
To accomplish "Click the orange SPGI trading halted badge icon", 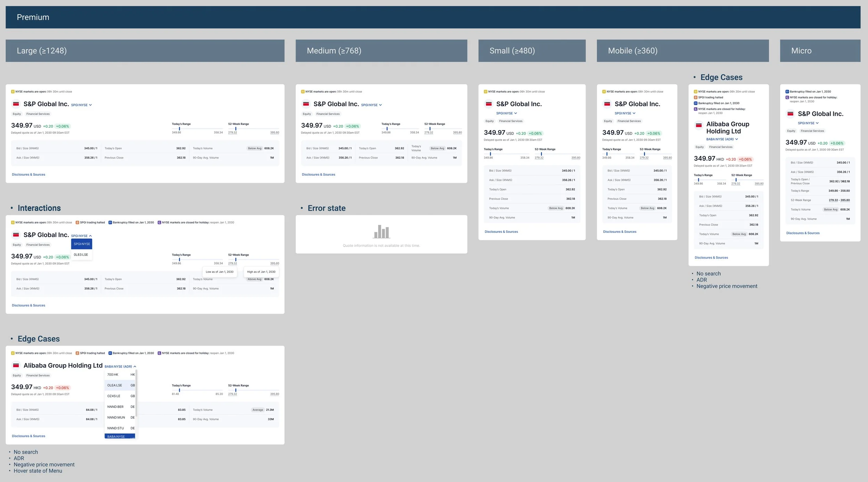I will [x=77, y=222].
